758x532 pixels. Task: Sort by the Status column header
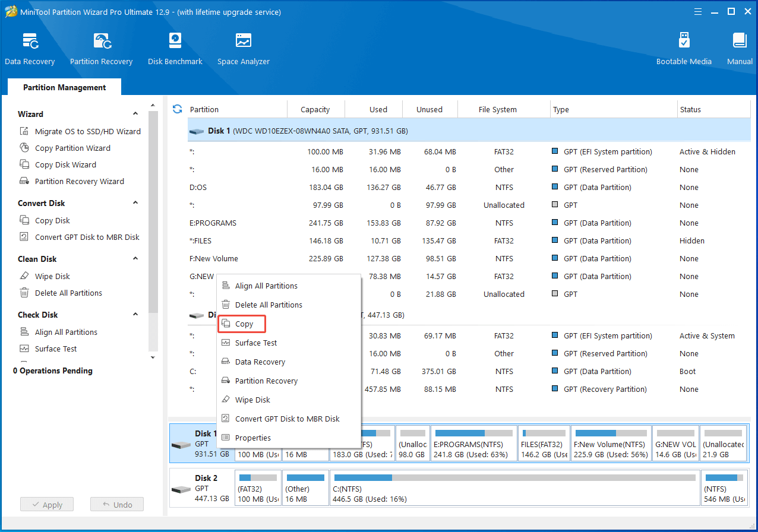click(x=713, y=109)
